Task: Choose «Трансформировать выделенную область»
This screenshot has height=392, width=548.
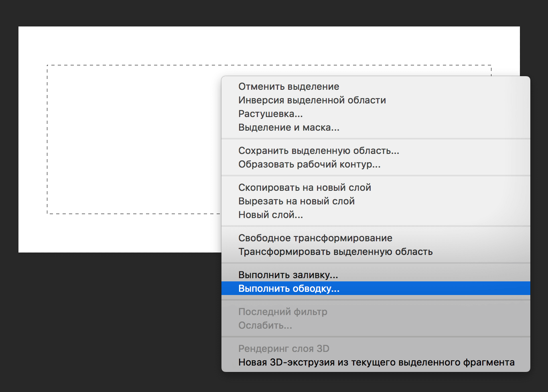Action: coord(336,251)
